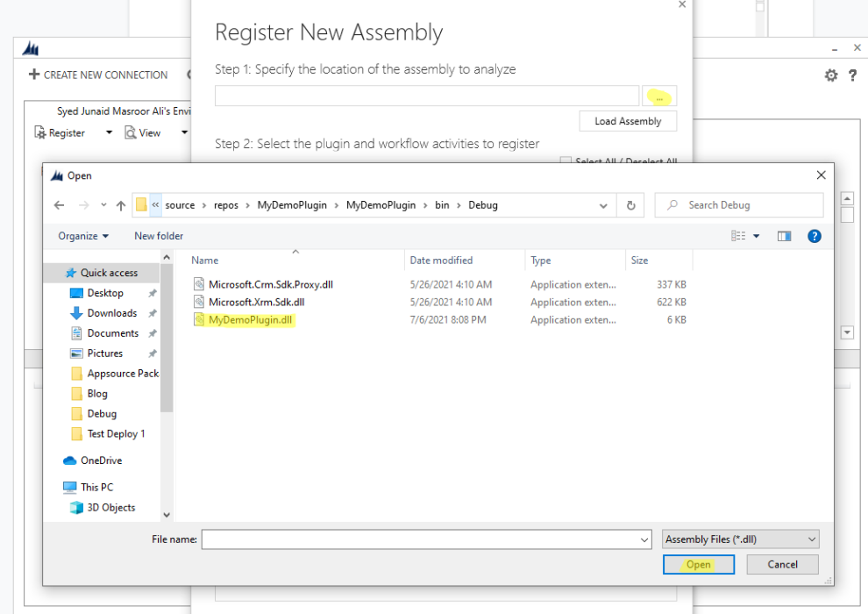Click the blue help question mark icon
This screenshot has width=868, height=614.
[814, 236]
